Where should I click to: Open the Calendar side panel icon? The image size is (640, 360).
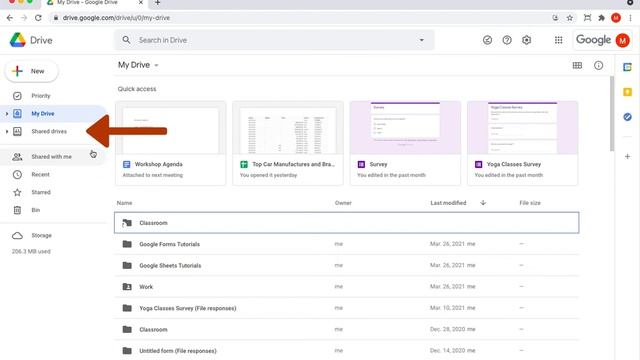click(627, 67)
